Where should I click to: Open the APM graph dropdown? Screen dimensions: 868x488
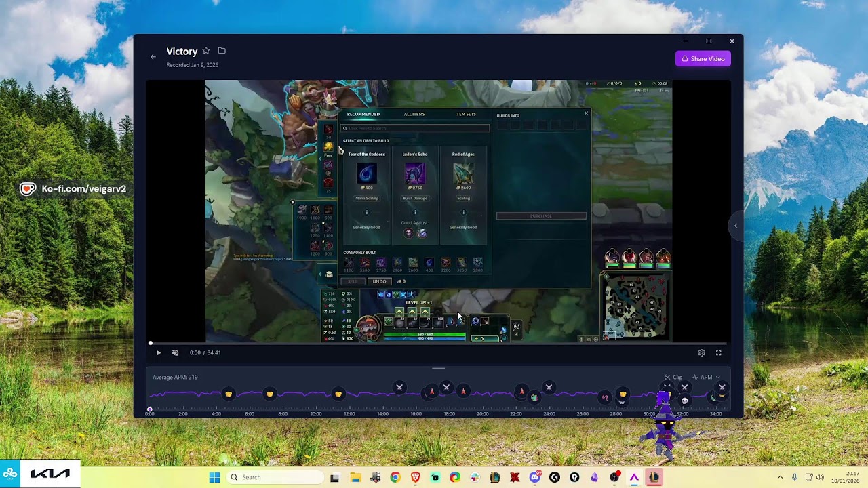[706, 378]
